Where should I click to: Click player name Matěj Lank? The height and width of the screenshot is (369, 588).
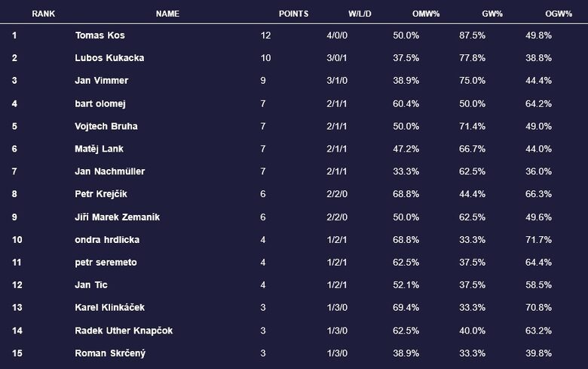[x=100, y=149]
